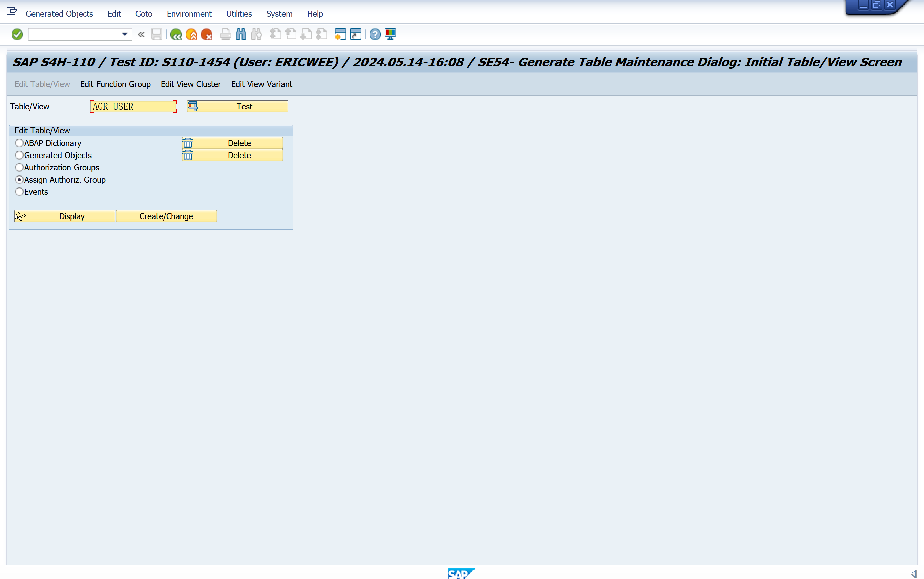Click the Find binoculars icon
Viewport: 924px width, 579px height.
coord(241,35)
